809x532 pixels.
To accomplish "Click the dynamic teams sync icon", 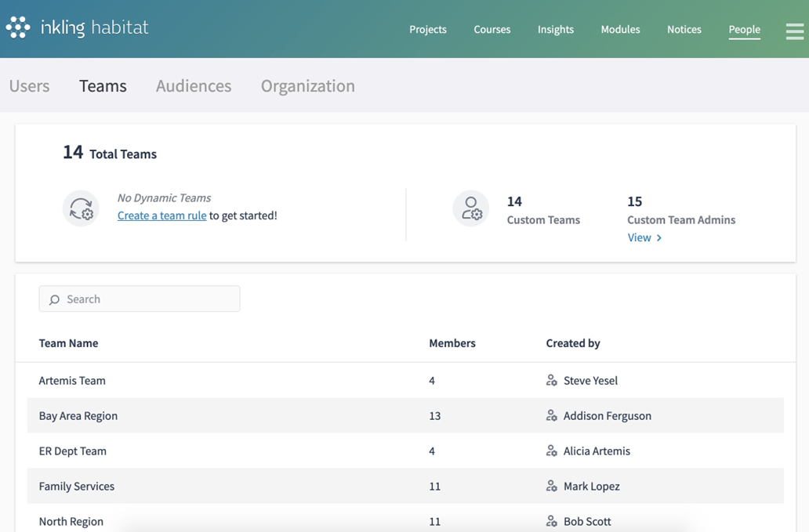I will click(81, 208).
